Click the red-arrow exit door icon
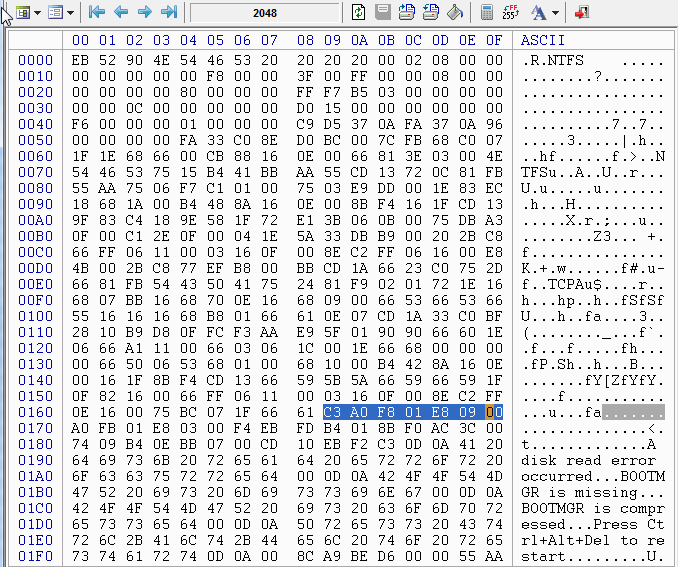Viewport: 678px width, 567px height. tap(582, 12)
